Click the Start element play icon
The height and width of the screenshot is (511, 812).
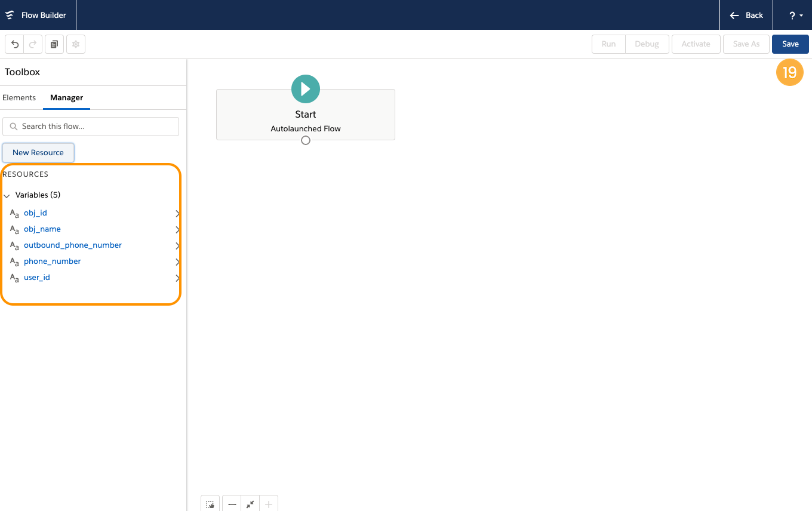pyautogui.click(x=305, y=88)
